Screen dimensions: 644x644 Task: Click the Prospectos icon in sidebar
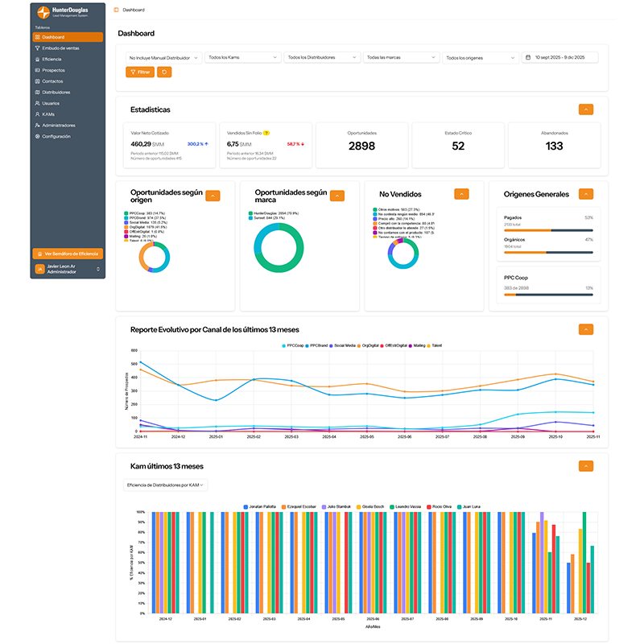[x=36, y=70]
